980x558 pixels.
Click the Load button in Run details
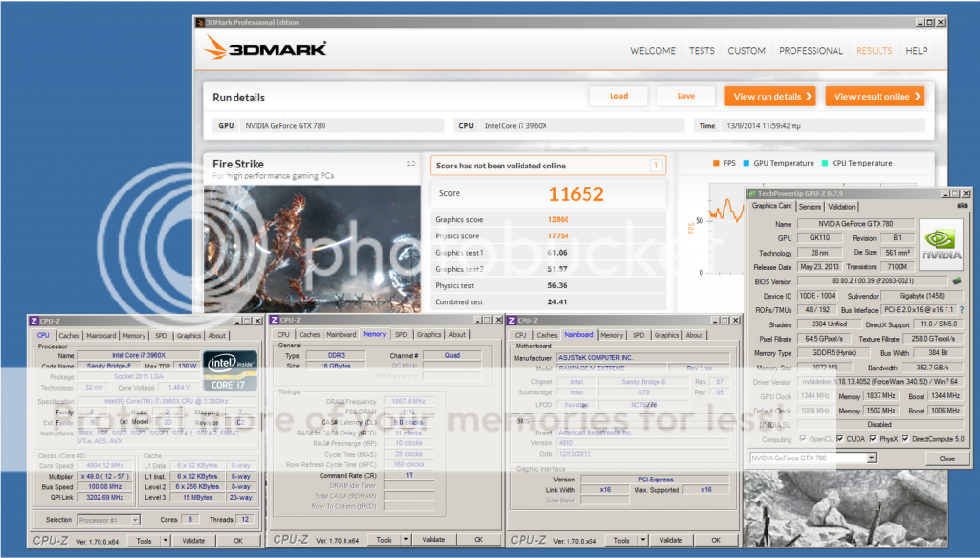pos(618,96)
